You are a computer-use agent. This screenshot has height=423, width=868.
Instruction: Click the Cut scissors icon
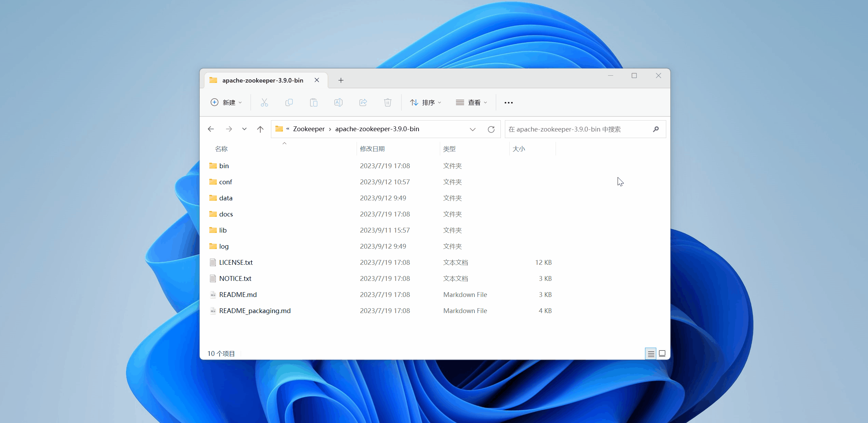click(264, 102)
